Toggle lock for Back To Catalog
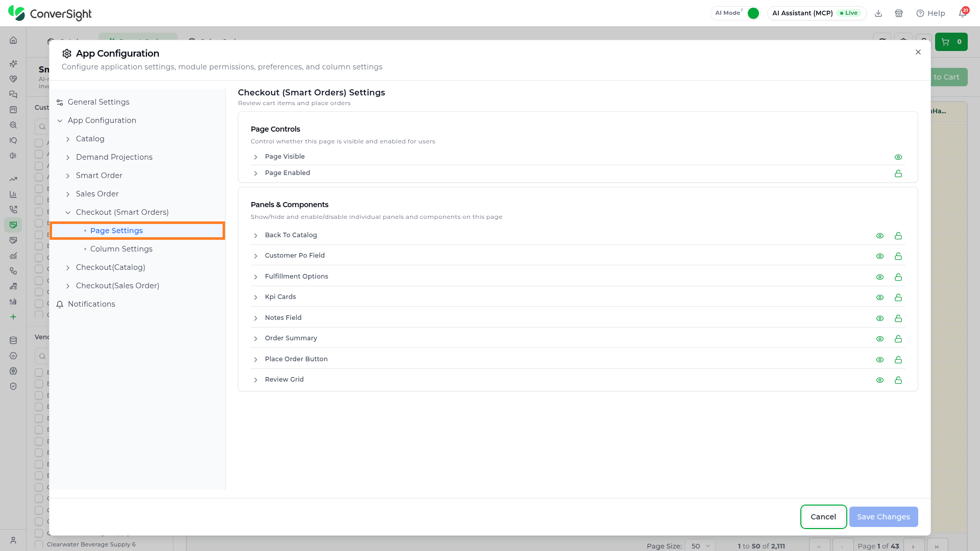The image size is (980, 551). point(898,236)
